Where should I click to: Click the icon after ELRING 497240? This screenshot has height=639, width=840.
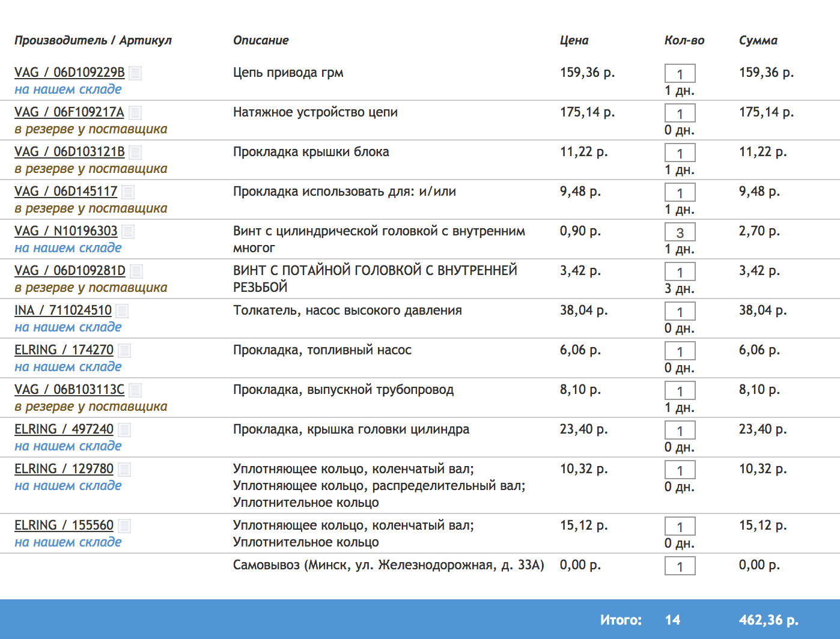(124, 430)
